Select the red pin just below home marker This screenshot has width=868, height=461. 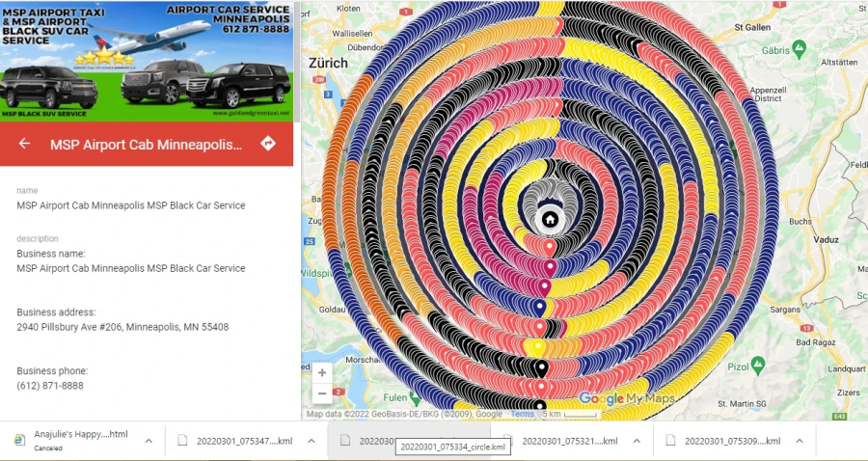point(549,248)
